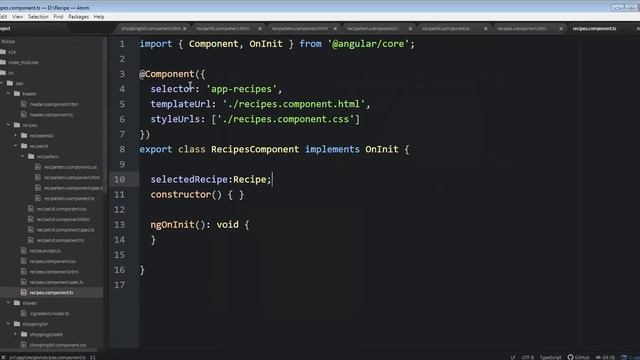Click header.component.html file icon
This screenshot has height=360, width=640.
24,104
